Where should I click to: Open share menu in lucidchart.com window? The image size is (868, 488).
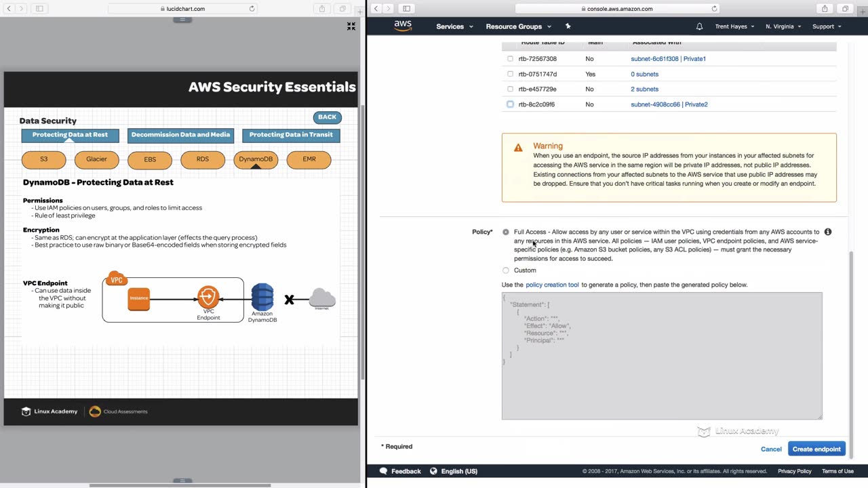click(322, 9)
